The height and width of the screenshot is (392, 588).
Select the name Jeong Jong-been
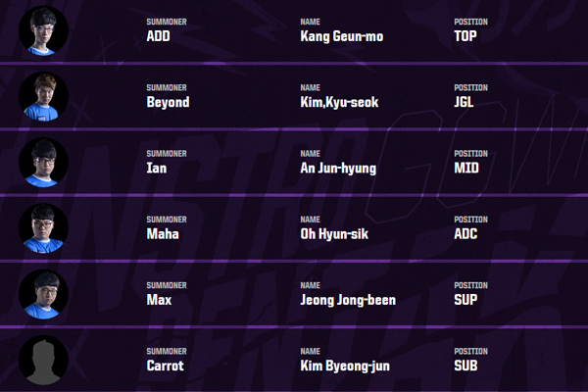[348, 301]
